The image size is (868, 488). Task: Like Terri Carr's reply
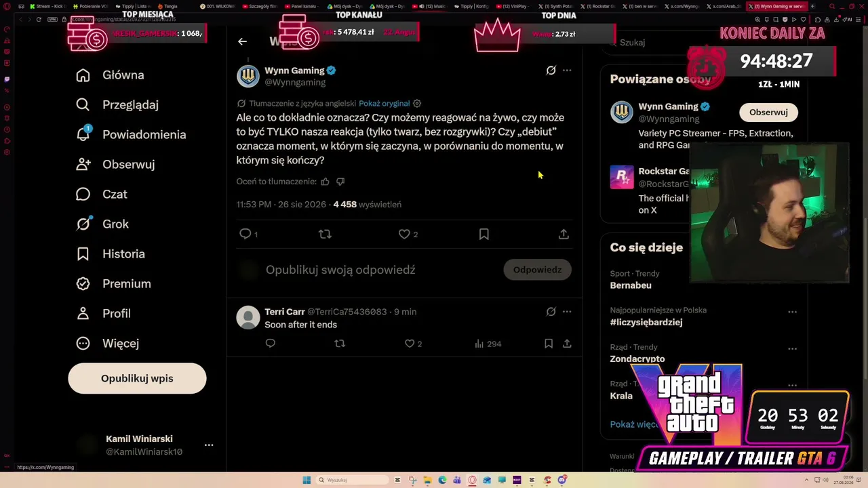pyautogui.click(x=409, y=344)
